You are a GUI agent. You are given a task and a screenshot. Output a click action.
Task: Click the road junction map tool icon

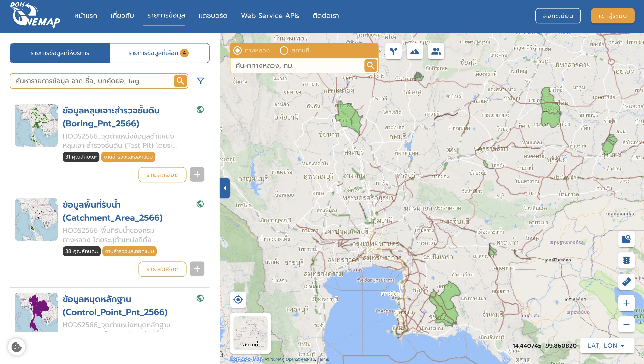point(393,51)
